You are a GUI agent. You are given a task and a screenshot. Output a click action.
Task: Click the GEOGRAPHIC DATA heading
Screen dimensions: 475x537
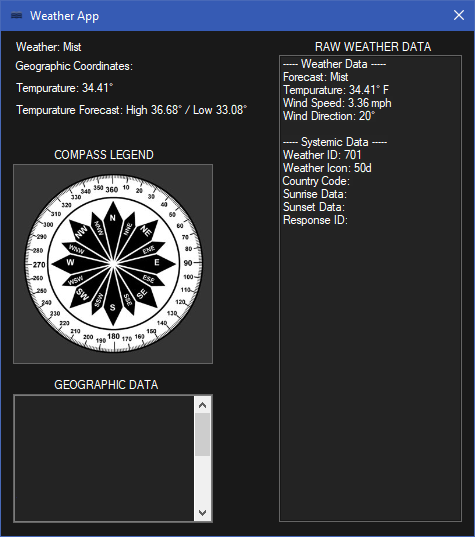point(106,385)
